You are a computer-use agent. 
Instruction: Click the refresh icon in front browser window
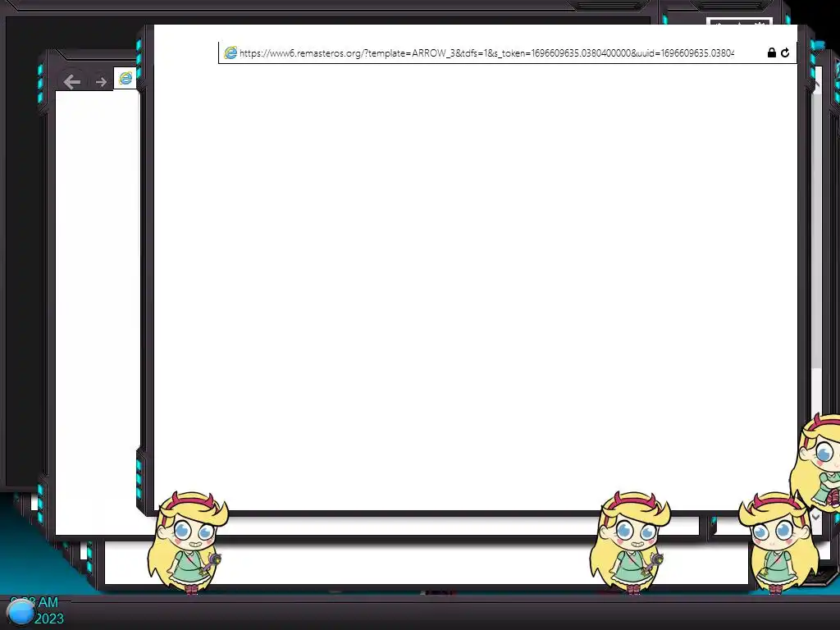785,52
